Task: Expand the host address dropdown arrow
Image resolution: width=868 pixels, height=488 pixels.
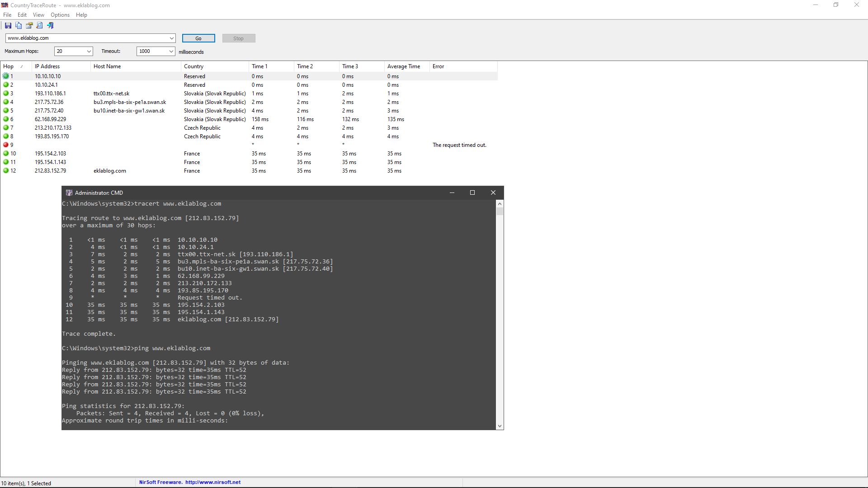Action: pyautogui.click(x=172, y=38)
